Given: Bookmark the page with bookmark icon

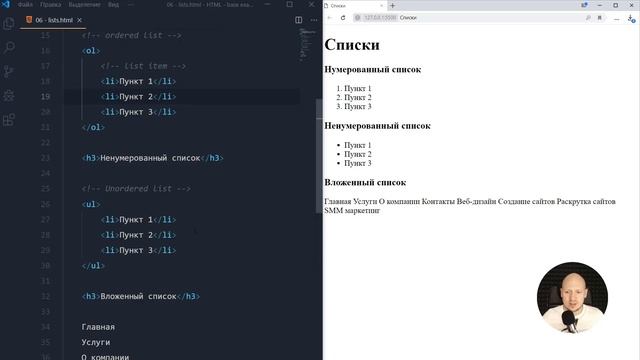Looking at the screenshot, I should (600, 18).
